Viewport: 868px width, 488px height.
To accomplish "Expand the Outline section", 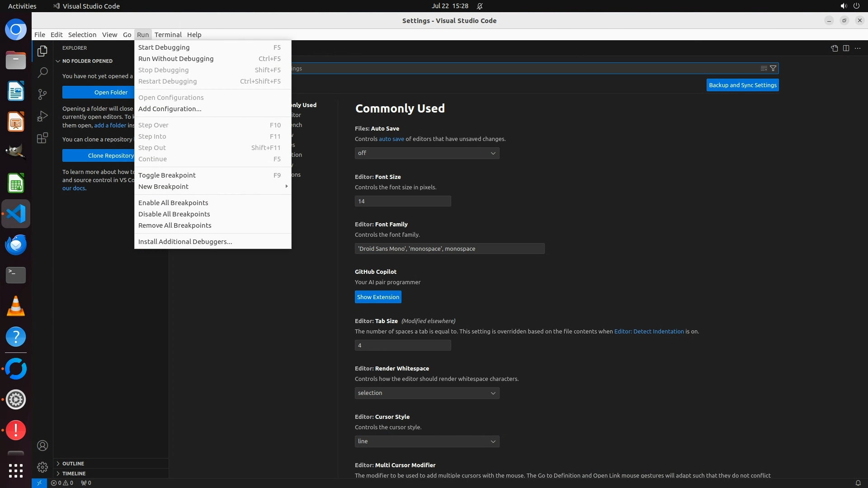I will click(73, 464).
